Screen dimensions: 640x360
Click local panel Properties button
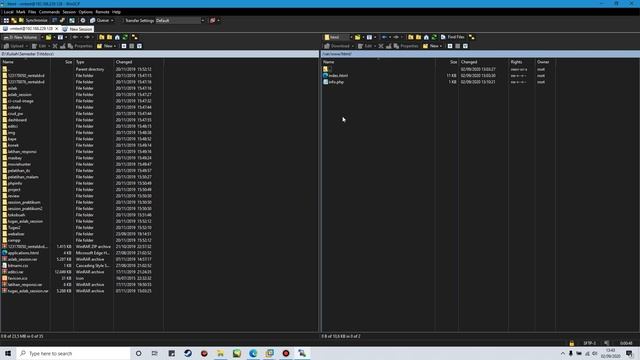point(80,46)
